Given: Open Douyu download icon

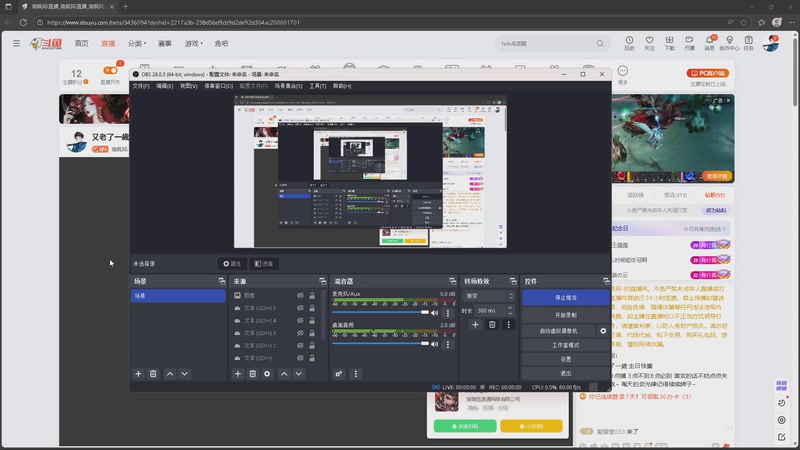Looking at the screenshot, I should pos(669,43).
